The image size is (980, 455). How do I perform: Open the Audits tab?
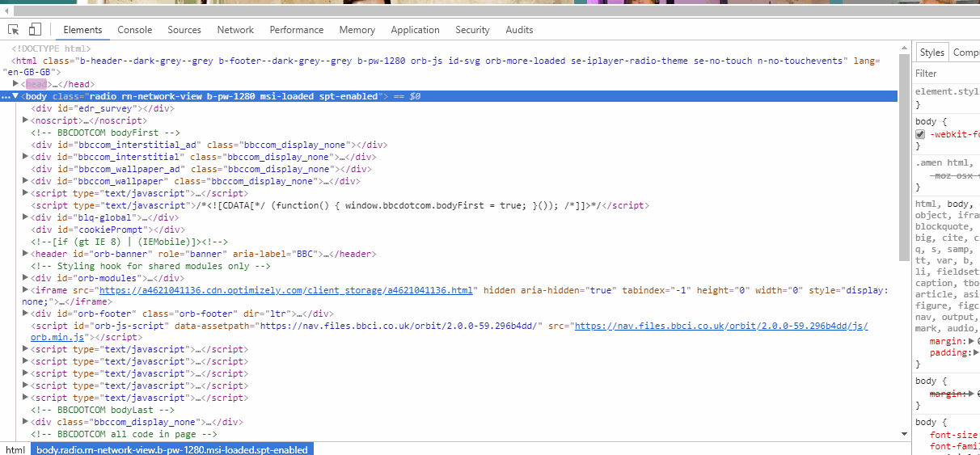(519, 30)
